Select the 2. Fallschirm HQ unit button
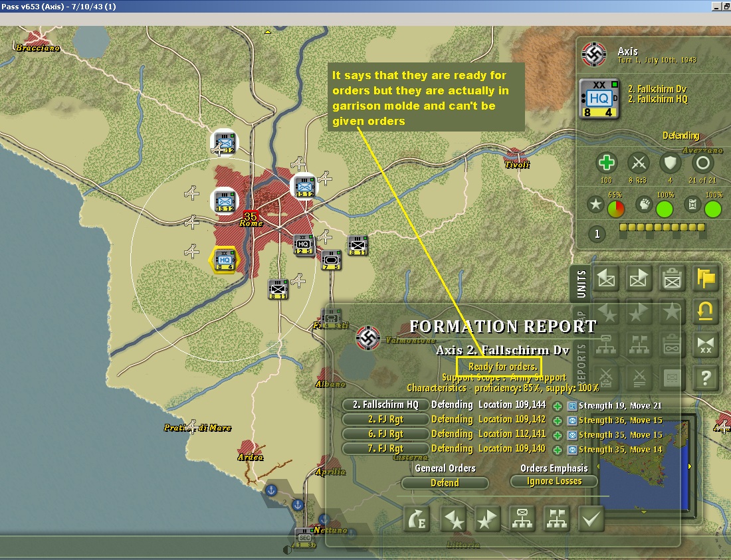The height and width of the screenshot is (560, 731). (x=385, y=405)
